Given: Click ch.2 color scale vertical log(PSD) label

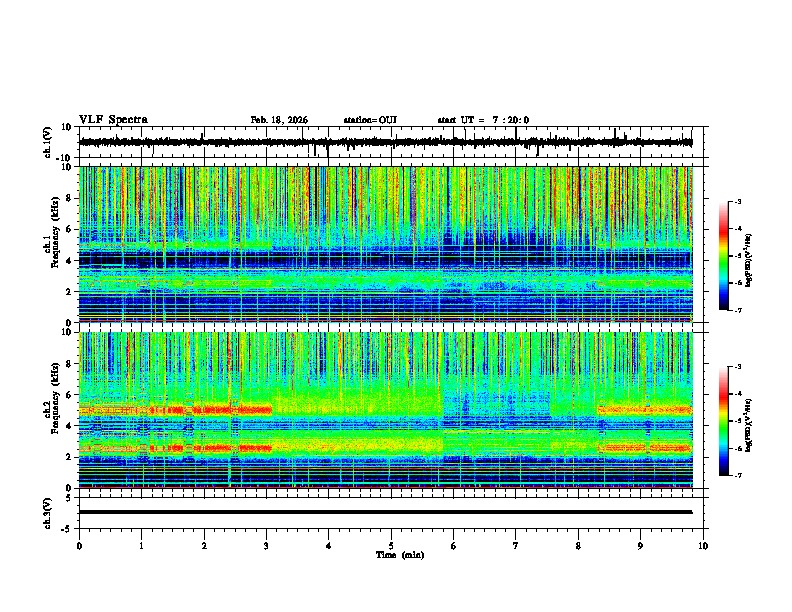Looking at the screenshot, I should tap(749, 425).
